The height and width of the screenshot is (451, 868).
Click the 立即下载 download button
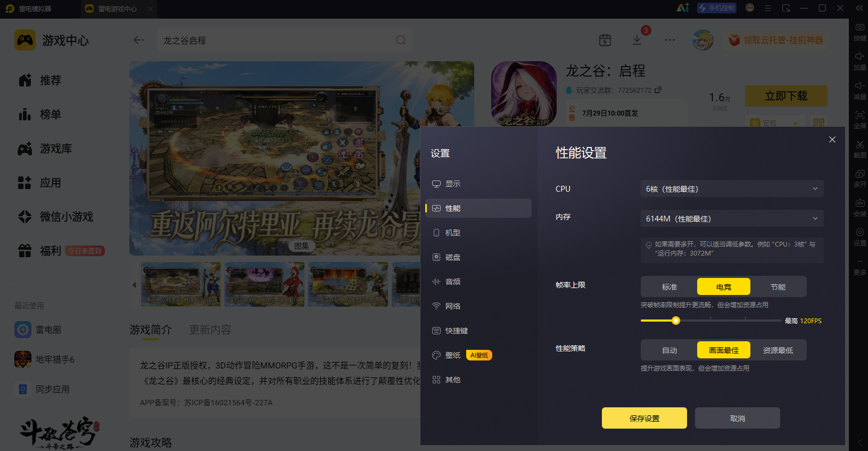click(x=786, y=96)
